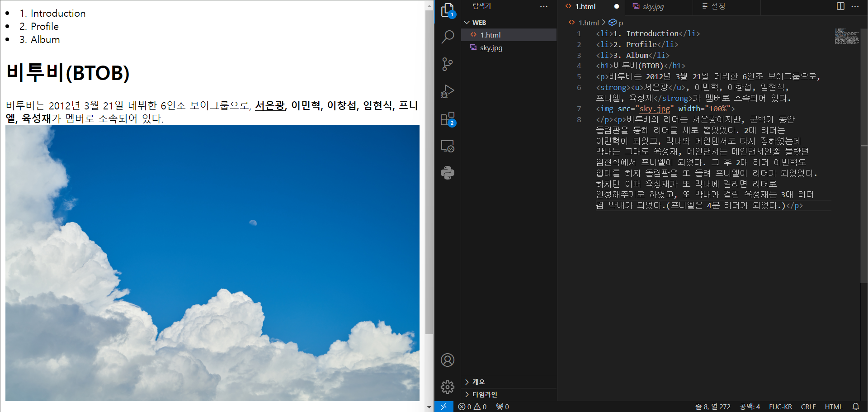Click the code minimap preview
The height and width of the screenshot is (412, 868).
(846, 36)
